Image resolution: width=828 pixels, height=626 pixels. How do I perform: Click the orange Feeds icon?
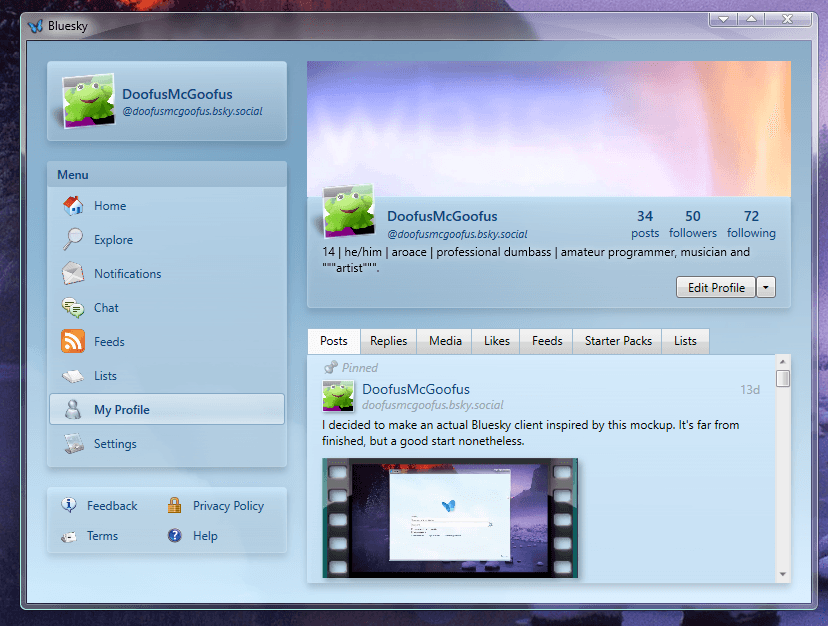point(74,341)
